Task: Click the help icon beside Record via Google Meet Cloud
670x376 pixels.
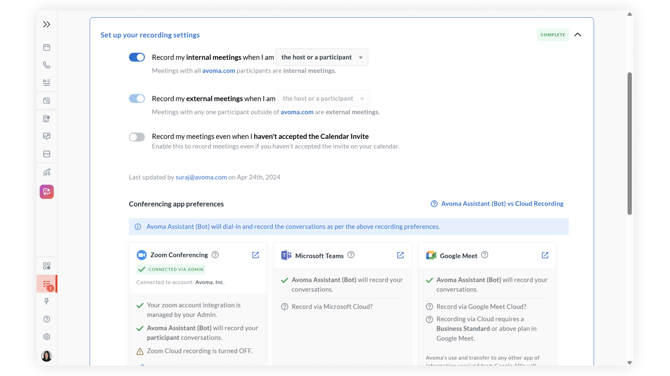Action: 429,307
